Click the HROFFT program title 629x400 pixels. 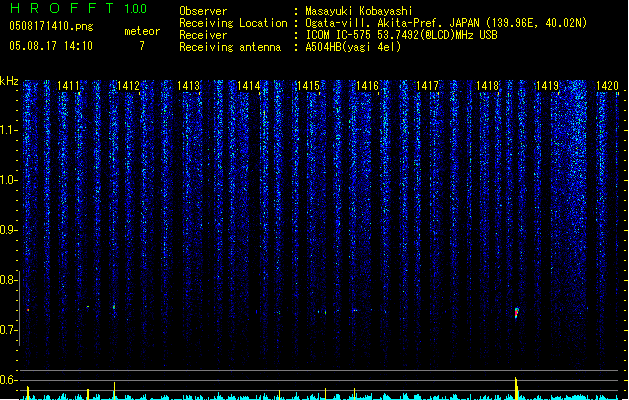tap(62, 8)
